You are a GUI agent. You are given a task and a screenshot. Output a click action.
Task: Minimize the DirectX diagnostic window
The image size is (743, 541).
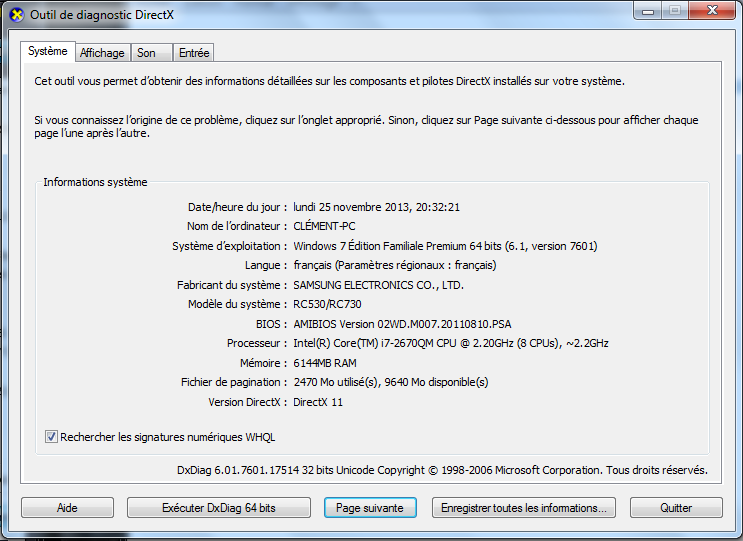click(x=647, y=11)
